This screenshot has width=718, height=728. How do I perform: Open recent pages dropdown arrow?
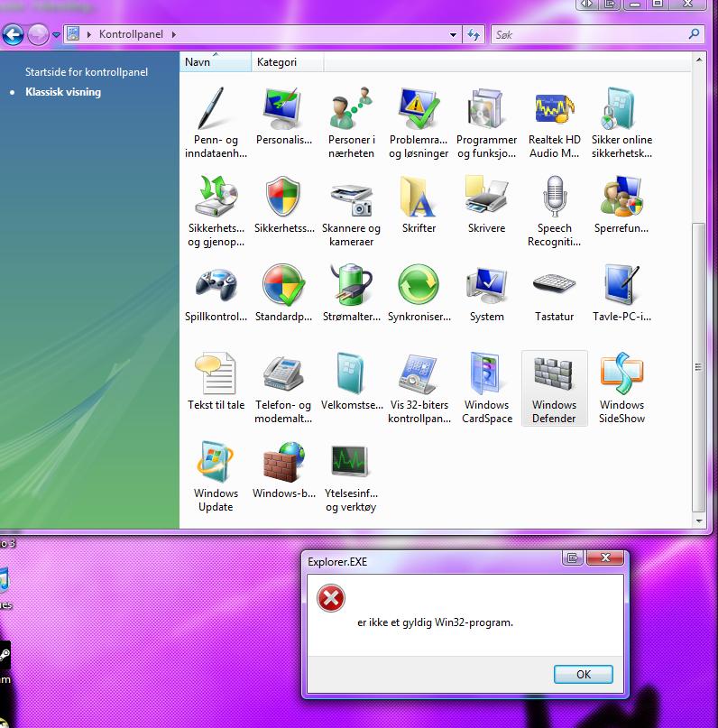coord(56,35)
